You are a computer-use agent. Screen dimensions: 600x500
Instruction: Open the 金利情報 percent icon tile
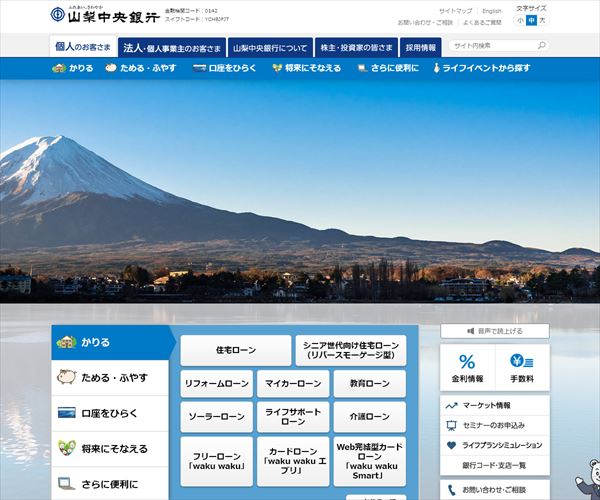point(467,368)
